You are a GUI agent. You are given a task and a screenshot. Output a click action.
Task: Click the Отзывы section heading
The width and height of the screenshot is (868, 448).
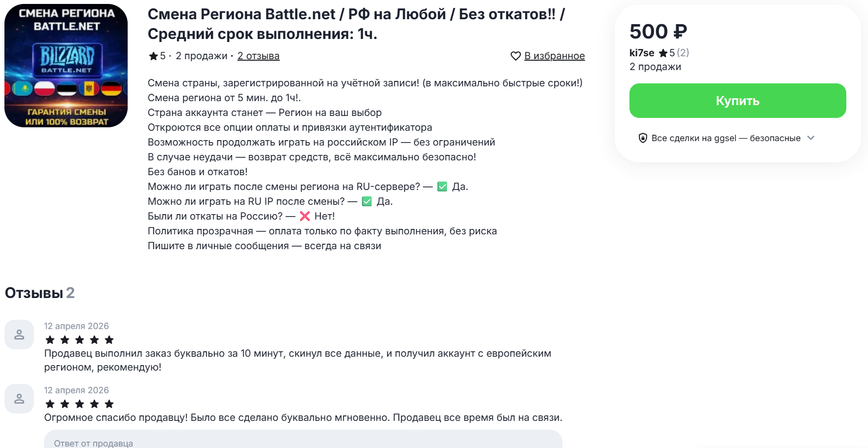point(34,293)
